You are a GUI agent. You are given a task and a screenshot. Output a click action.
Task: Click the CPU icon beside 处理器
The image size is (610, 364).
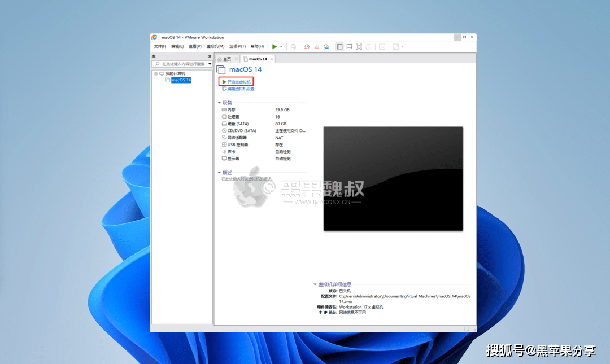click(224, 117)
